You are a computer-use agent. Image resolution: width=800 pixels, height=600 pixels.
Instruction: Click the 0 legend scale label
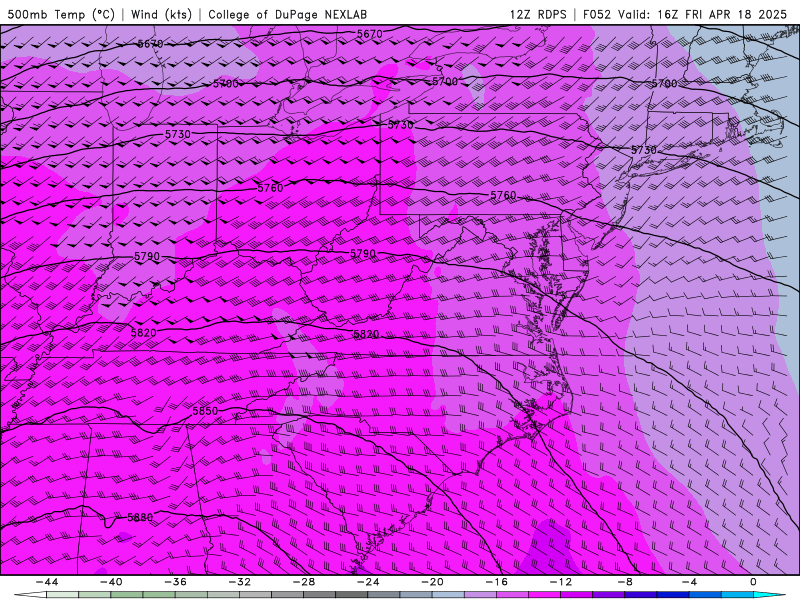tap(754, 582)
